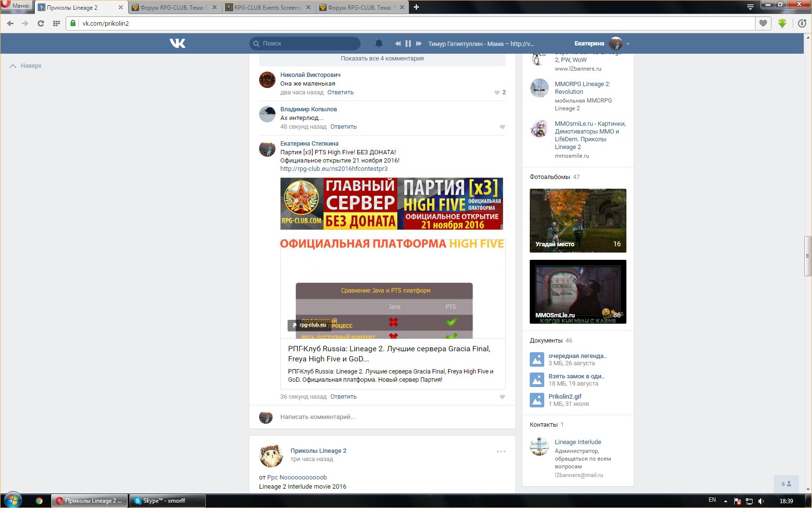Go to previous audio track
Image resolution: width=812 pixels, height=508 pixels.
tap(397, 44)
